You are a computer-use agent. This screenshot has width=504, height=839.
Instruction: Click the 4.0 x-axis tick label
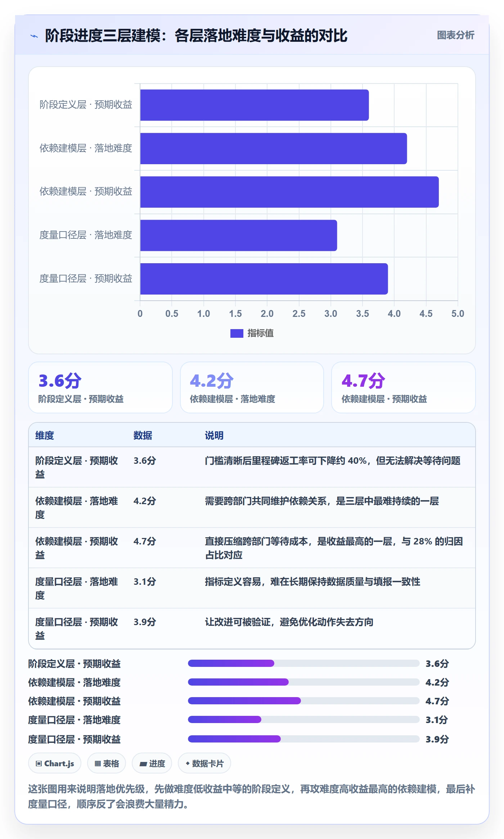coord(394,314)
